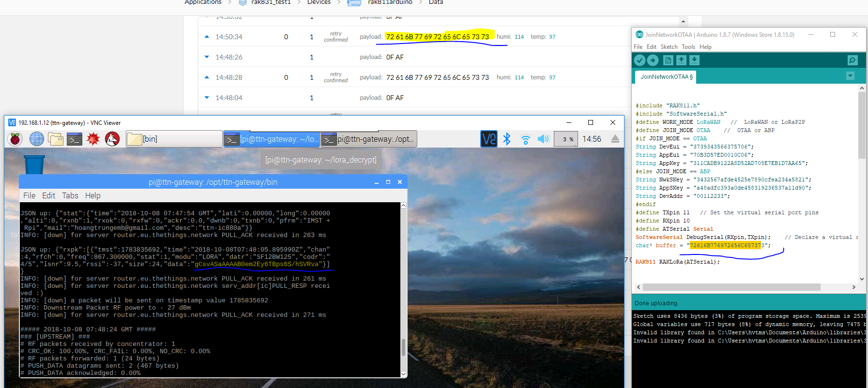Click the Arduino editor horizontal scrollbar
This screenshot has width=868, height=388.
tap(732, 287)
